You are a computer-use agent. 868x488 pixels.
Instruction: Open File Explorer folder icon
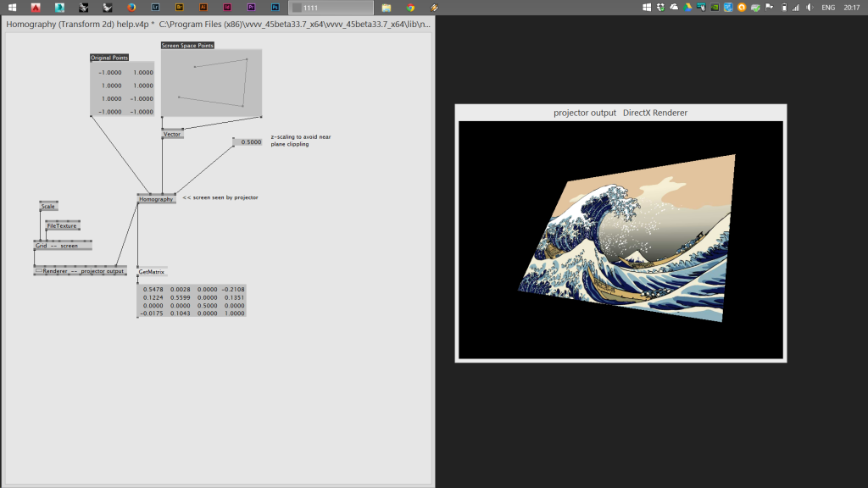(x=387, y=8)
